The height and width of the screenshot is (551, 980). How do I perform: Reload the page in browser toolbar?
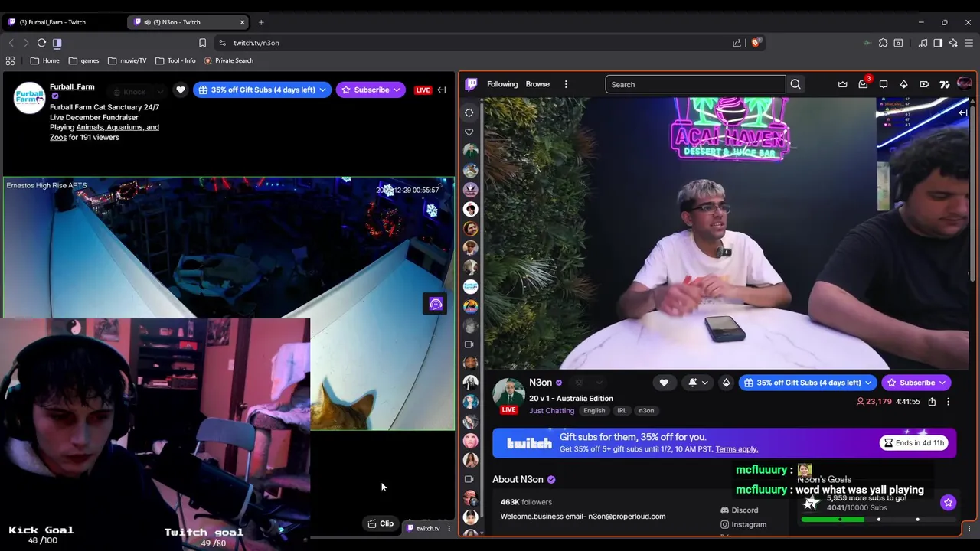(x=41, y=43)
